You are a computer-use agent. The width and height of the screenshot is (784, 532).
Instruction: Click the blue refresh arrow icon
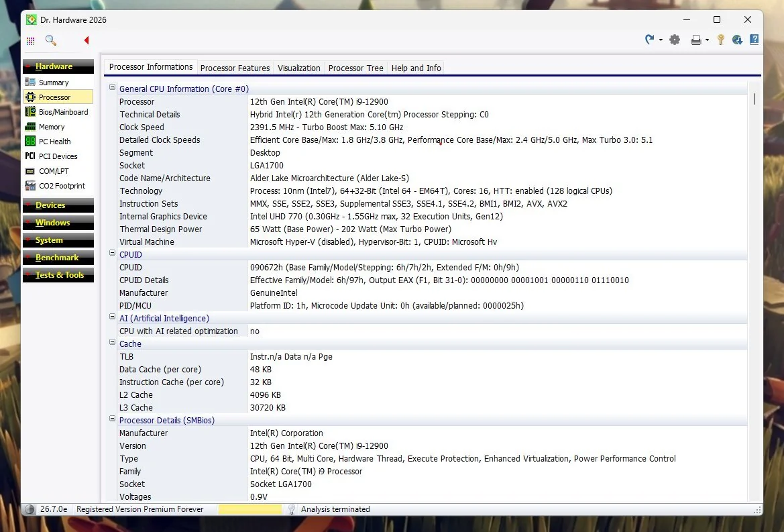tap(649, 40)
